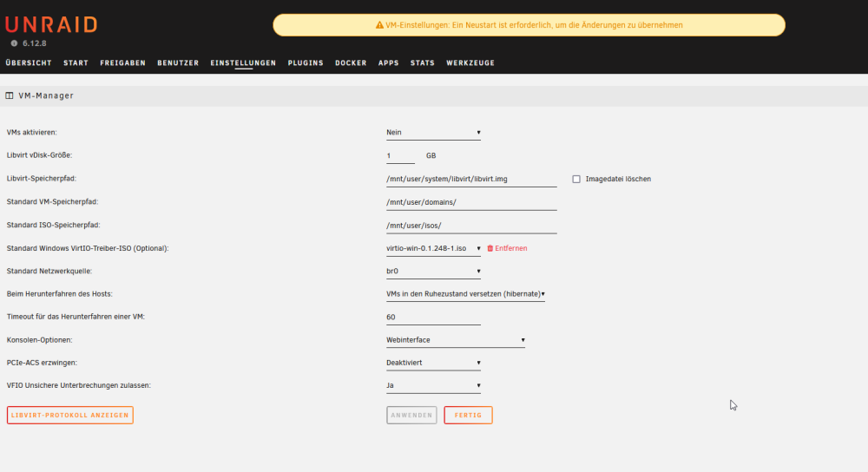Image resolution: width=868 pixels, height=472 pixels.
Task: Open the VMs aktivieren dropdown
Action: click(433, 133)
